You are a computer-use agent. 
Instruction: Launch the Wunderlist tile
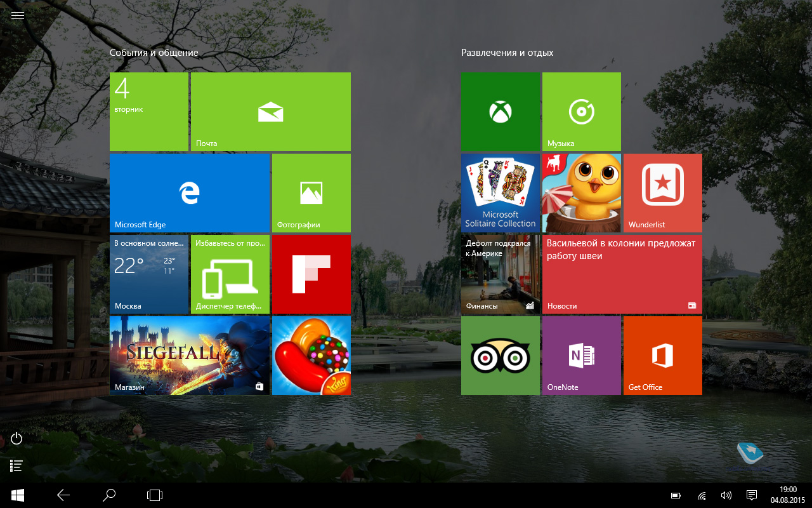pos(663,193)
